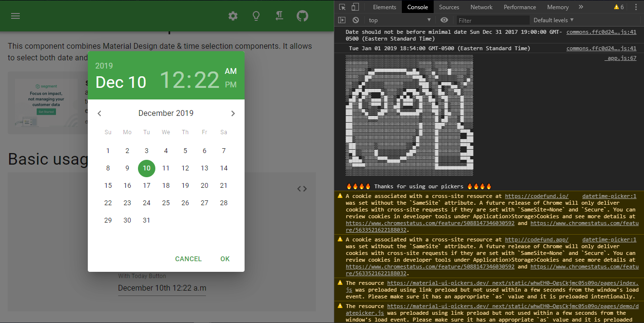Select December 31 in calendar
The height and width of the screenshot is (323, 644).
pos(147,221)
